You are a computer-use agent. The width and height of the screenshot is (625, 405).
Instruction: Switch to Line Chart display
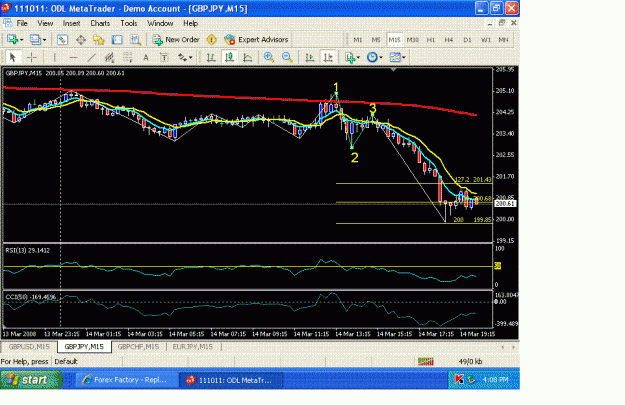[x=248, y=57]
